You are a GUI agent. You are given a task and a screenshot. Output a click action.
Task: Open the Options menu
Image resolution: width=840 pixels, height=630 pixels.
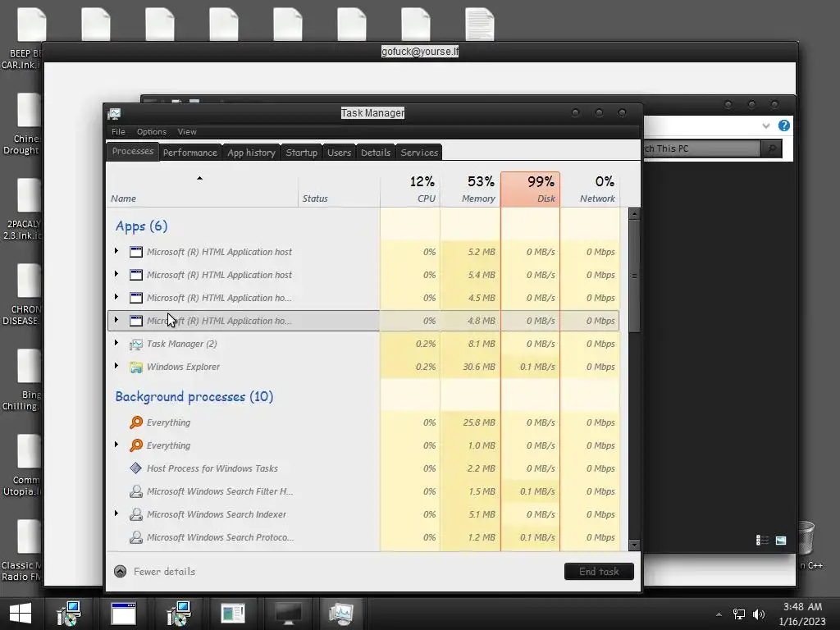pos(152,132)
